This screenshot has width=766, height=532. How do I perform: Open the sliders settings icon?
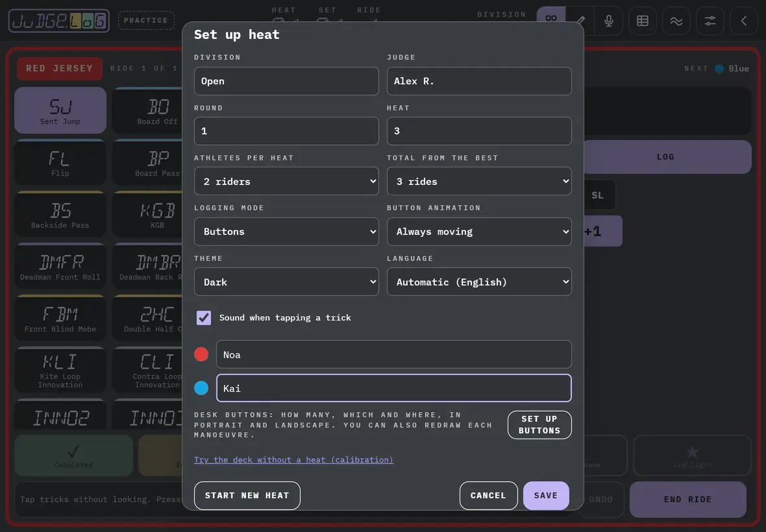click(710, 21)
